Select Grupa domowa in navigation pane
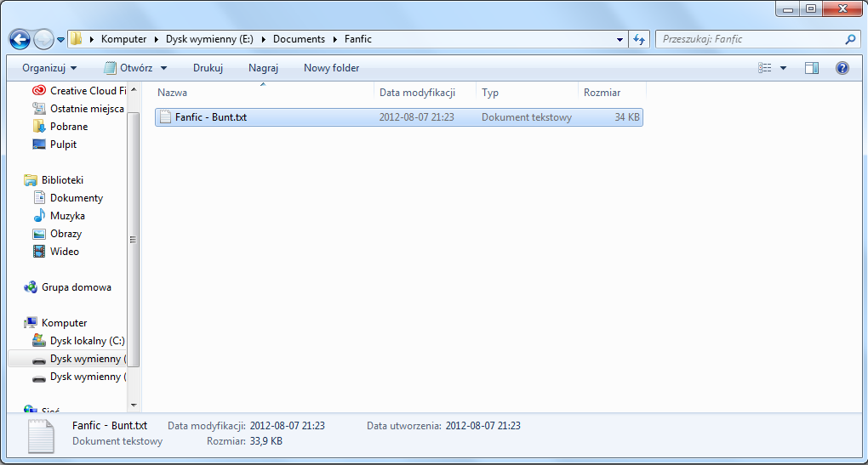The width and height of the screenshot is (868, 465). [77, 287]
